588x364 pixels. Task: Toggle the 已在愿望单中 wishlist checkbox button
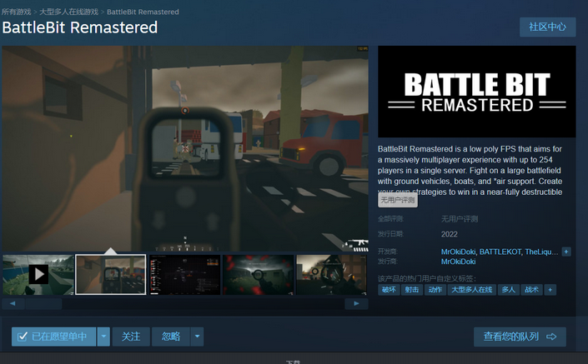pos(53,337)
